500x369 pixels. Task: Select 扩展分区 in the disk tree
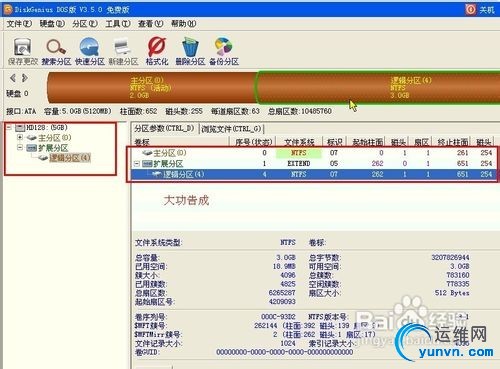tap(53, 148)
